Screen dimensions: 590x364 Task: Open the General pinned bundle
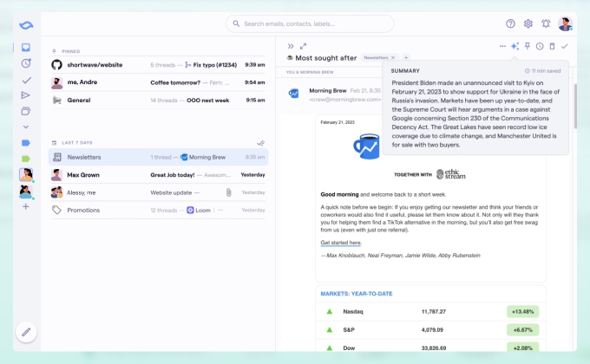click(158, 100)
